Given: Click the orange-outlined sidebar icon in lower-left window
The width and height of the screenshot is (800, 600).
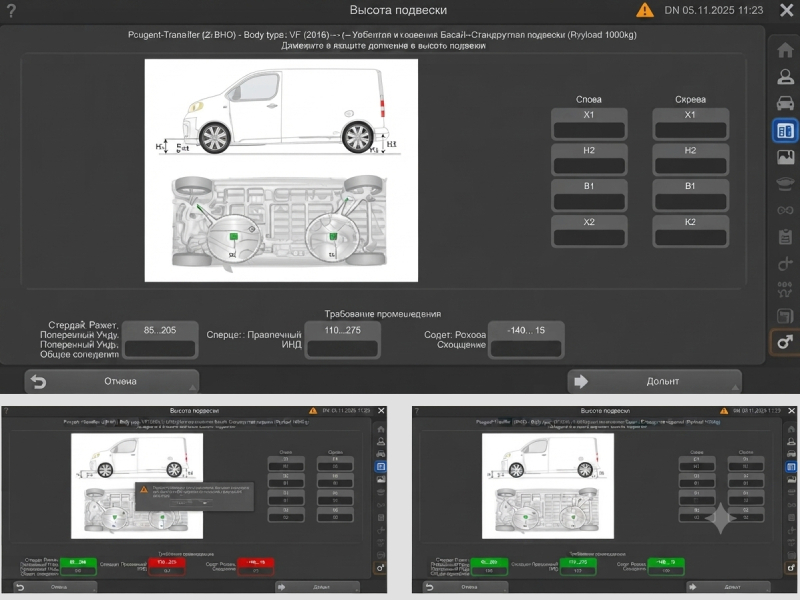Looking at the screenshot, I should [x=381, y=568].
